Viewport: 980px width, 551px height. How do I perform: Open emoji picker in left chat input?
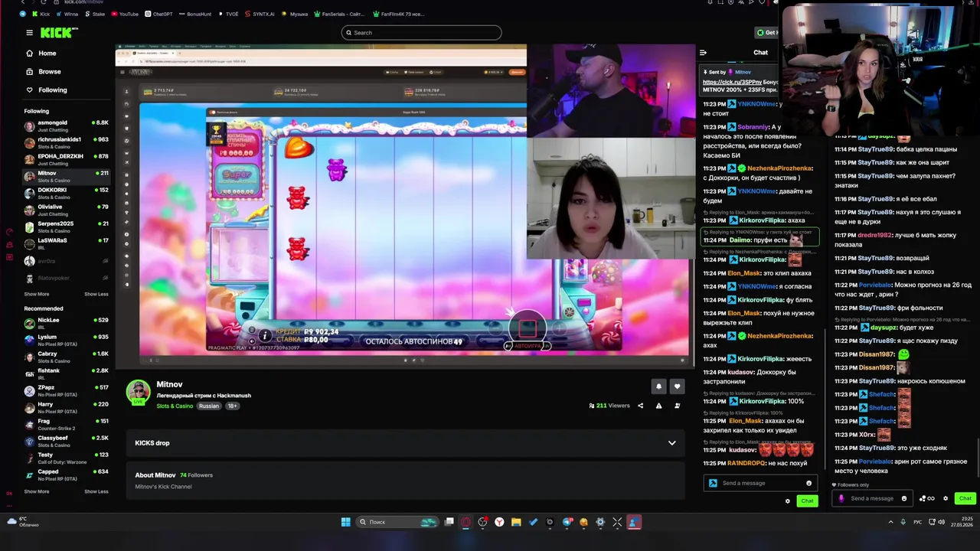click(808, 483)
